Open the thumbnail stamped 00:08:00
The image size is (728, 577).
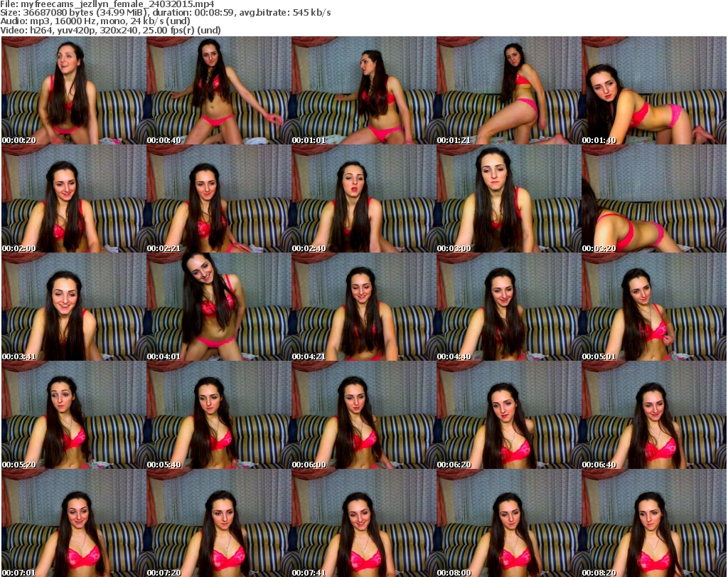pyautogui.click(x=509, y=523)
